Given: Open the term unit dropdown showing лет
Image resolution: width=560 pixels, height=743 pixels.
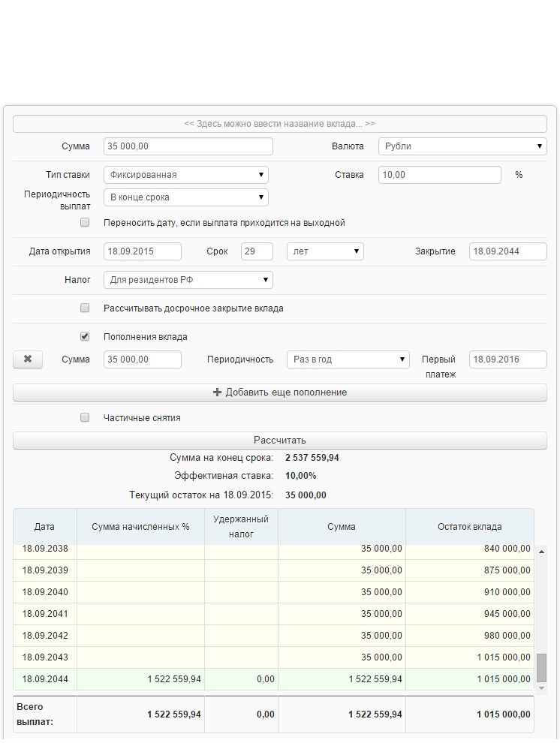Looking at the screenshot, I should click(325, 251).
